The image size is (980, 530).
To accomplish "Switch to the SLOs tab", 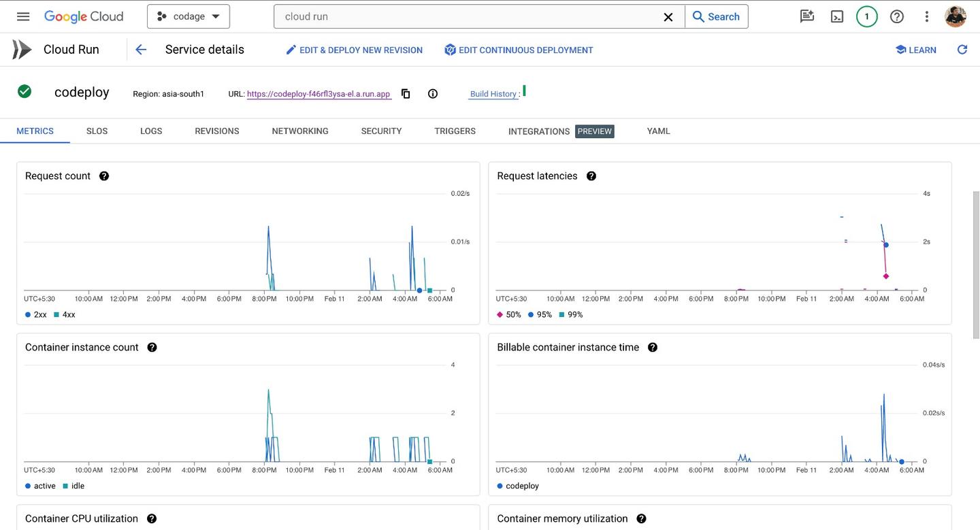I will 97,131.
